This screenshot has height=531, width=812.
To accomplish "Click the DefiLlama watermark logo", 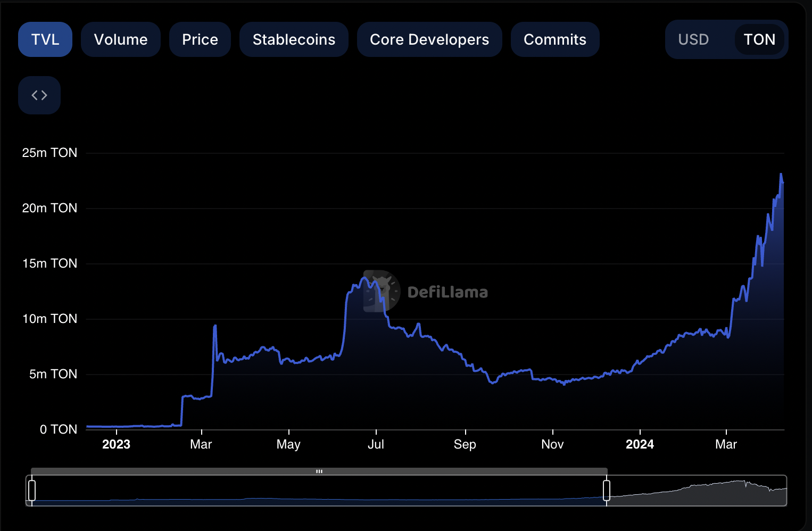I will (x=382, y=292).
